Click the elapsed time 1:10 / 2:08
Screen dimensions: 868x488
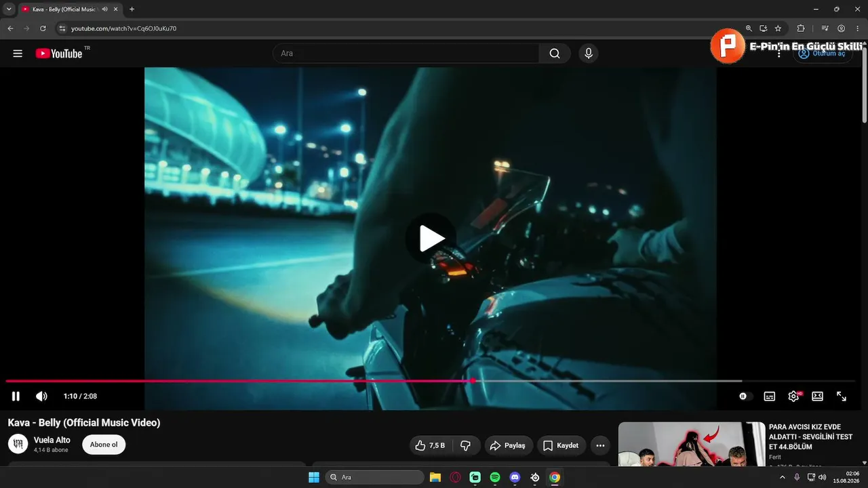(x=80, y=396)
